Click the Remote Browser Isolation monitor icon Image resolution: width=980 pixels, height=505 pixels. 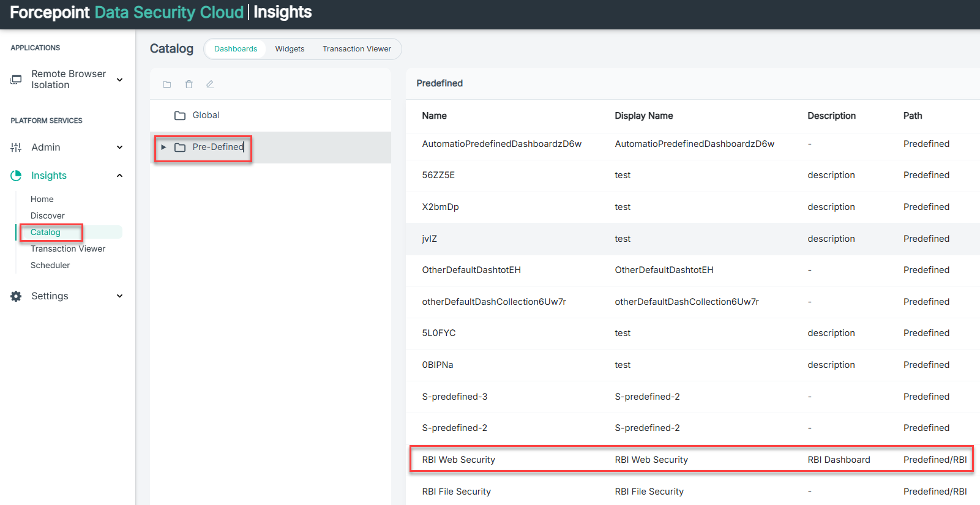[16, 80]
